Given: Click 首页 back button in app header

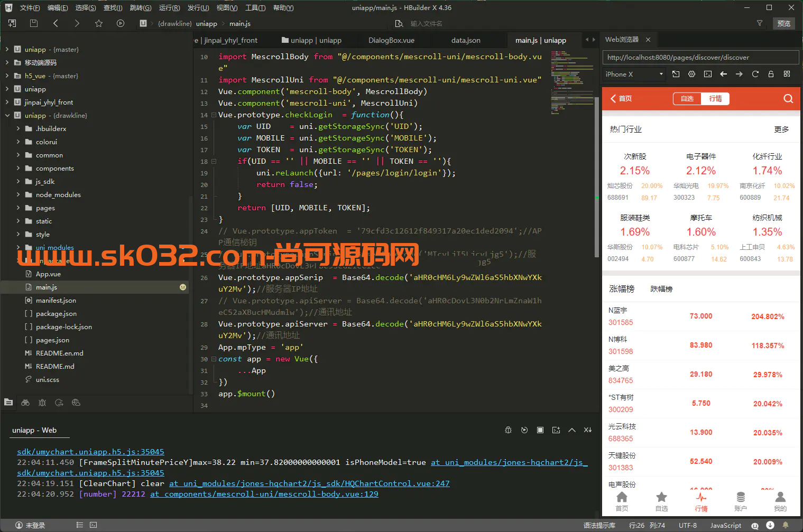Looking at the screenshot, I should [x=621, y=98].
